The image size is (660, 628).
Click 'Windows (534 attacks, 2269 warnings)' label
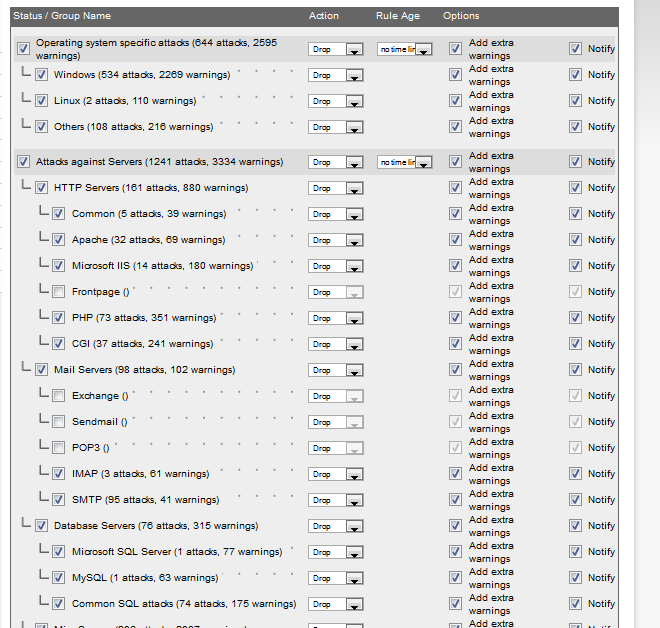(142, 75)
